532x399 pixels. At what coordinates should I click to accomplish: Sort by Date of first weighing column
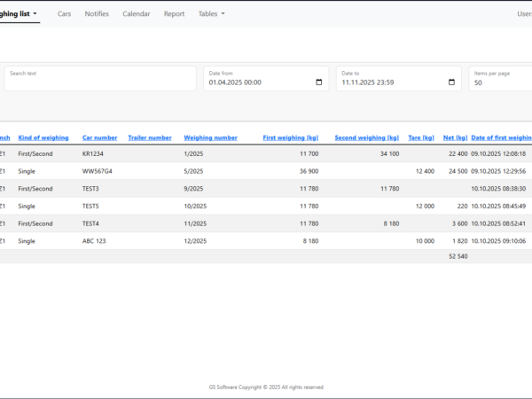(x=502, y=137)
